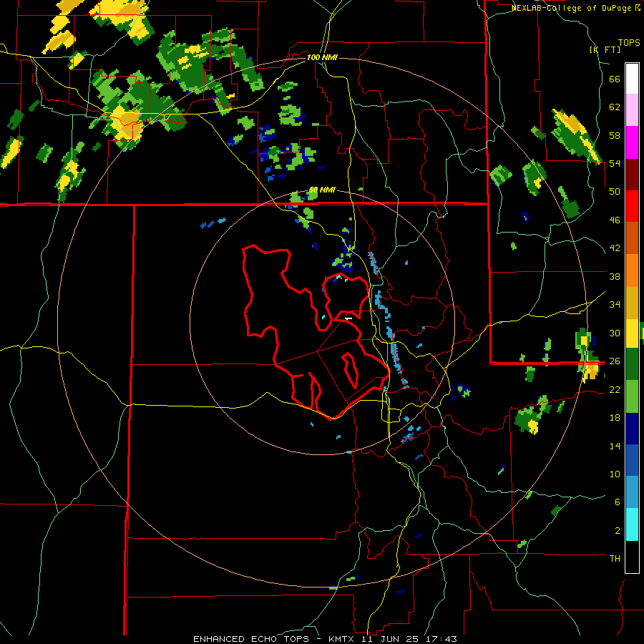Select the bright red legend swatch
644x644 pixels.
point(632,206)
